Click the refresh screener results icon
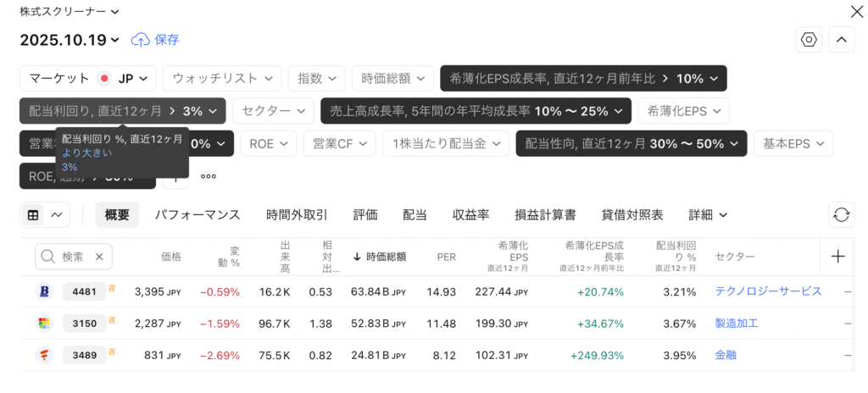 [842, 214]
